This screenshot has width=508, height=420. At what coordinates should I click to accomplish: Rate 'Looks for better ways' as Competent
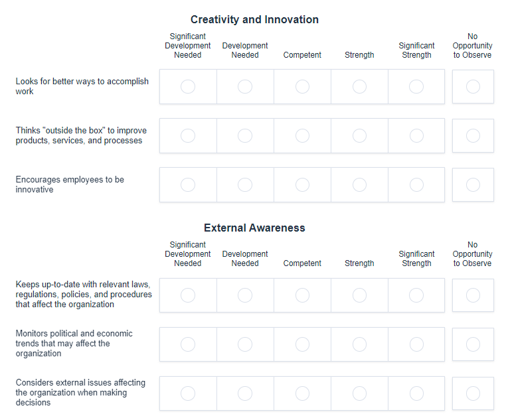[302, 86]
